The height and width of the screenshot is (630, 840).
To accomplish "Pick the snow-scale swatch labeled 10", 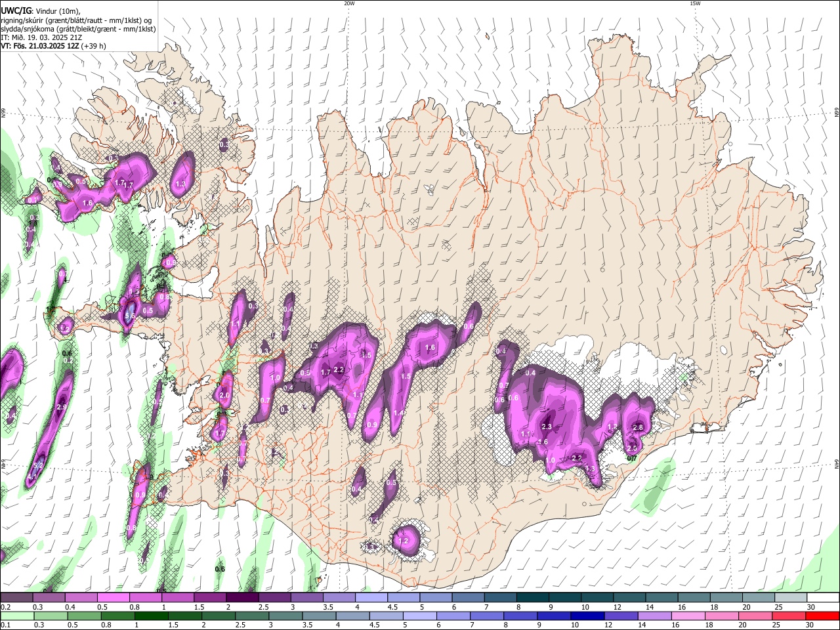I will tap(598, 598).
